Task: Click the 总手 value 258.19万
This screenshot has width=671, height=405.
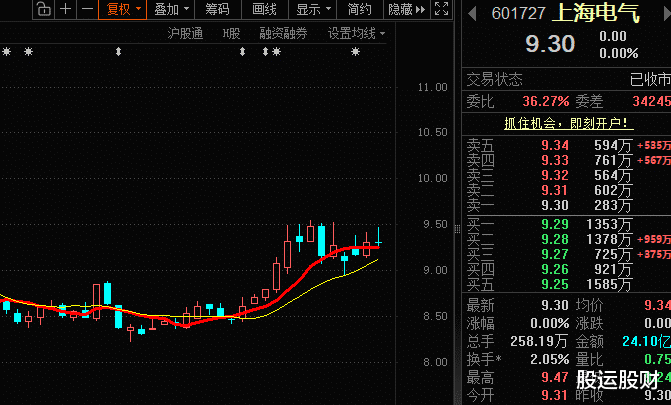Action: [x=539, y=341]
